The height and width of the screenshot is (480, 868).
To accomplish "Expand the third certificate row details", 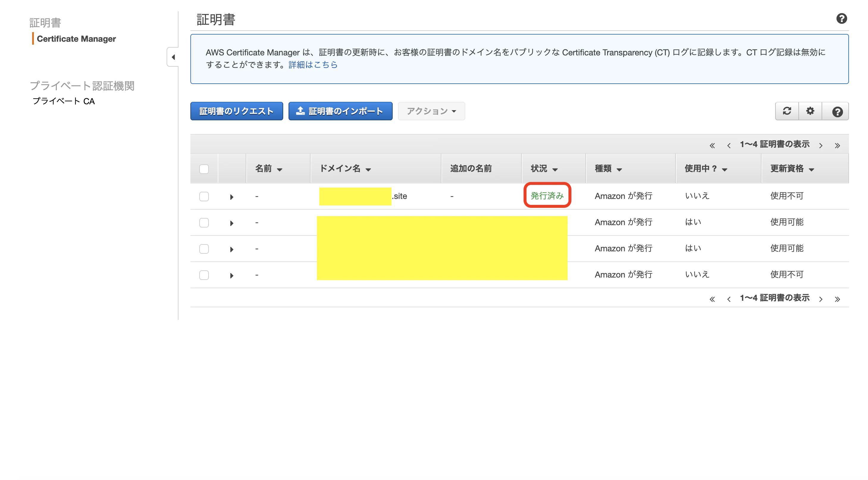I will click(231, 249).
